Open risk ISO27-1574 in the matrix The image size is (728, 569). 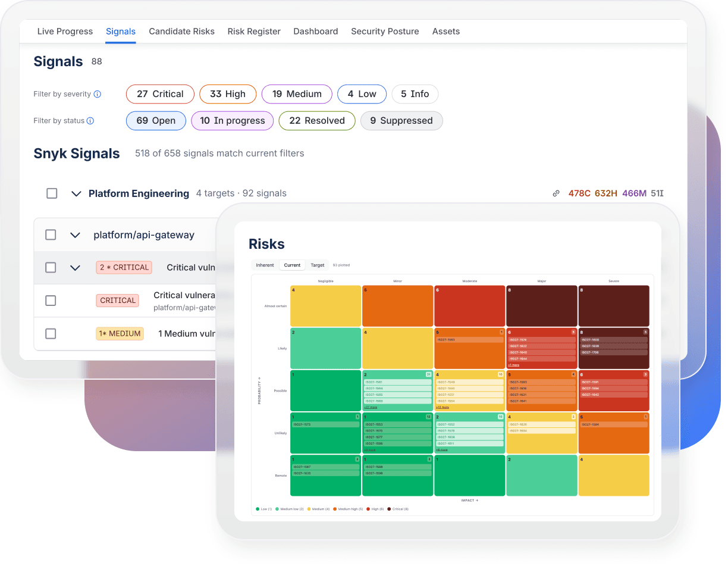(x=541, y=340)
